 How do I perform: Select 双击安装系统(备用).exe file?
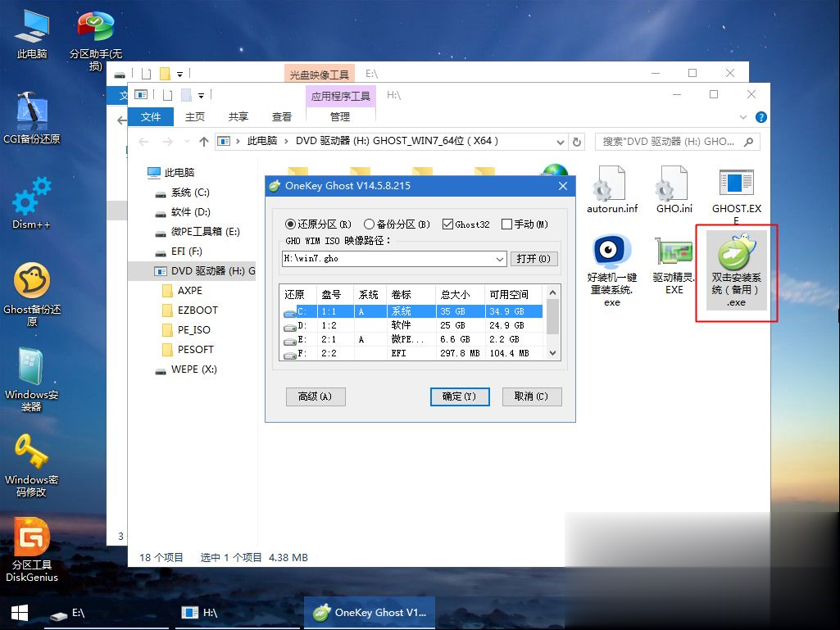[x=737, y=270]
